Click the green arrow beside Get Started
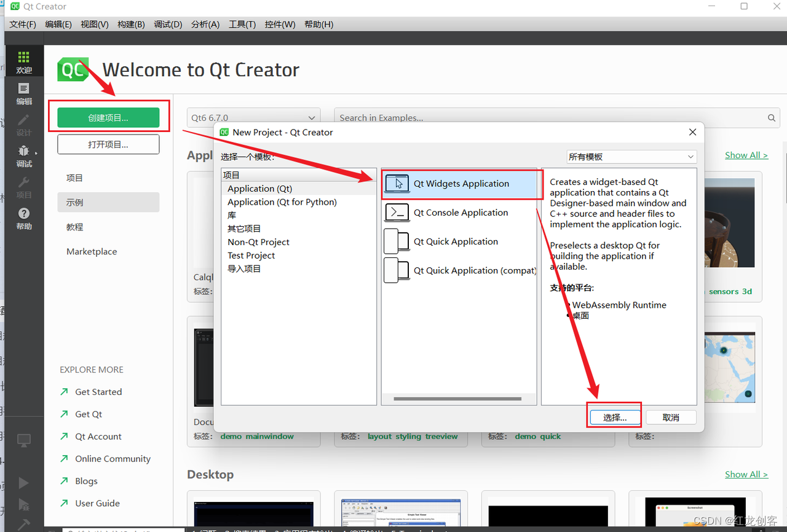The width and height of the screenshot is (787, 532). (64, 391)
